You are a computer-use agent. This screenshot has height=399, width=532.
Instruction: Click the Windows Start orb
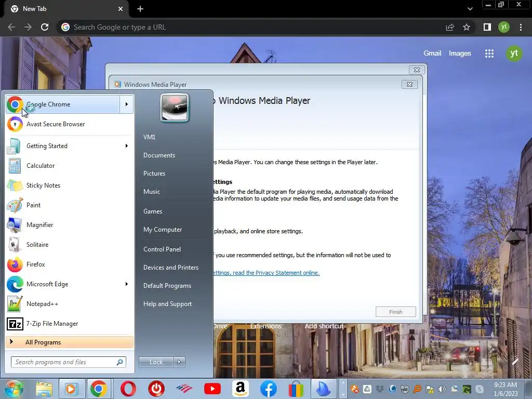coord(14,389)
